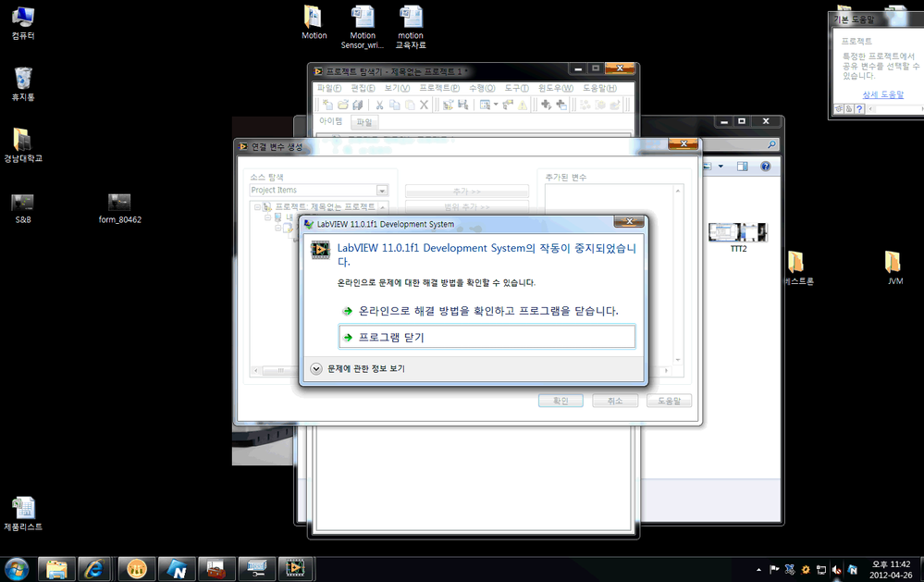Open the LabVIEW taskbar button
The image size is (924, 582).
[x=295, y=569]
